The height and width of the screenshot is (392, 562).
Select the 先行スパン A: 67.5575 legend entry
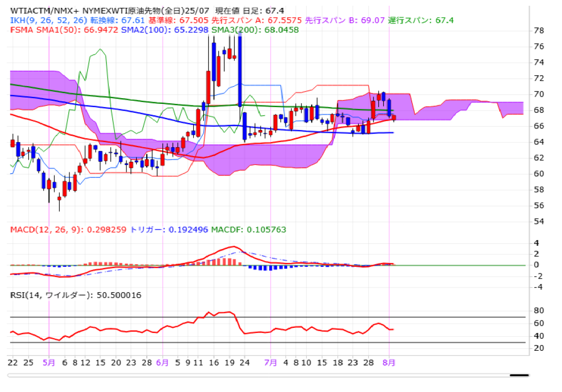click(x=256, y=20)
